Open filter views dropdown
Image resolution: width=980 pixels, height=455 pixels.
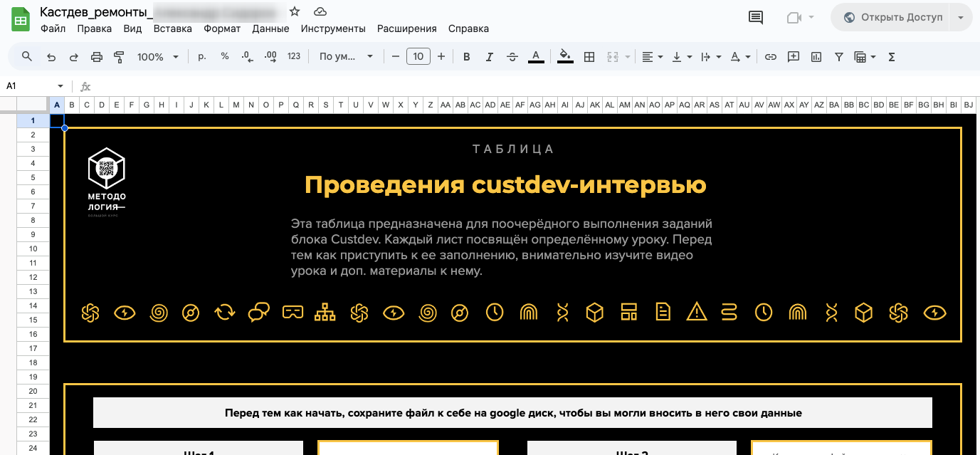(x=865, y=57)
